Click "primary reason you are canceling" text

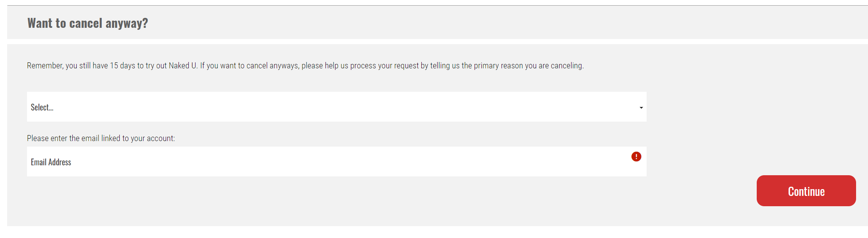pyautogui.click(x=528, y=66)
